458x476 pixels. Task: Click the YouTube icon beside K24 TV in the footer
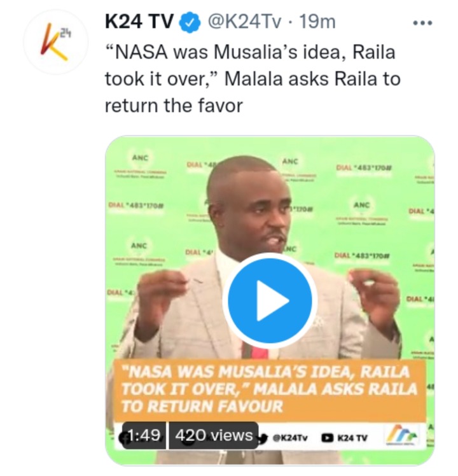(x=327, y=438)
